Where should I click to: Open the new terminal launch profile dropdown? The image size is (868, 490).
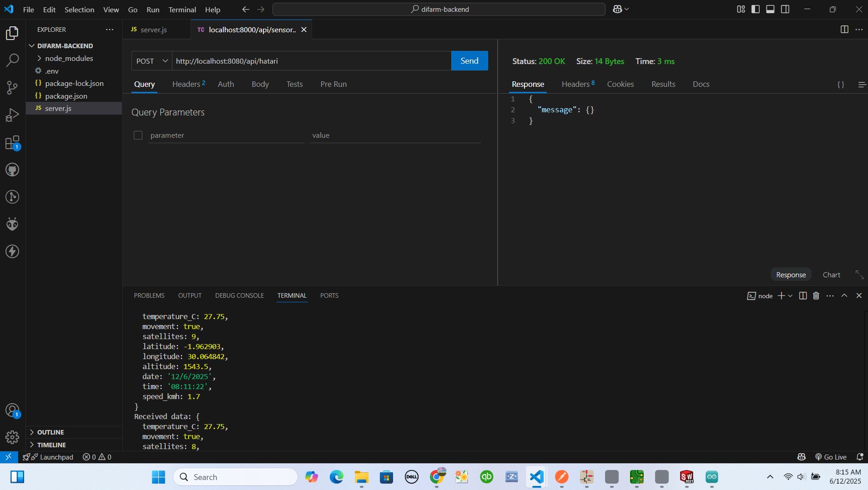click(790, 296)
